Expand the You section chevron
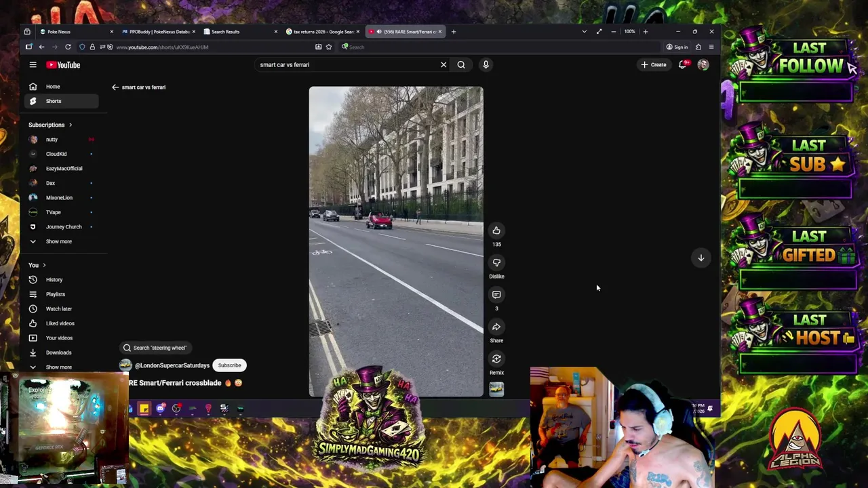Image resolution: width=868 pixels, height=488 pixels. tap(44, 265)
